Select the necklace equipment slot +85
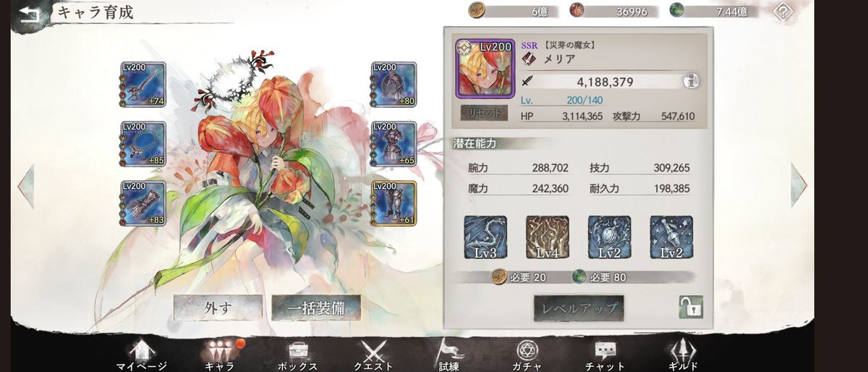The height and width of the screenshot is (372, 868). [x=143, y=145]
